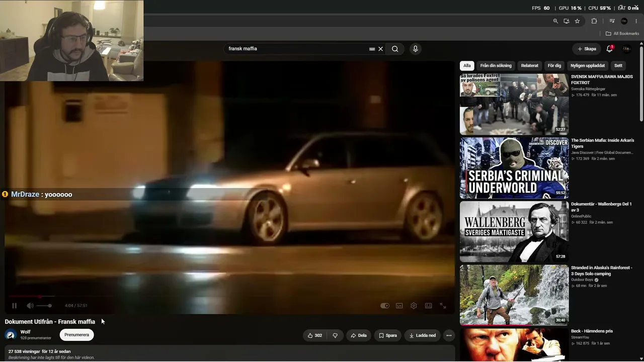Select the Relaterat filter chip

pos(529,65)
